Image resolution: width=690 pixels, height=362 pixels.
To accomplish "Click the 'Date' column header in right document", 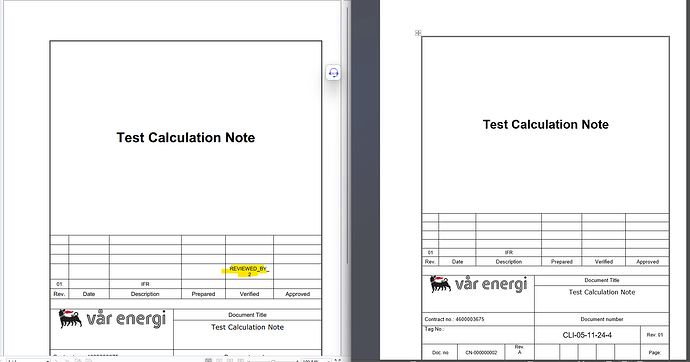I will [457, 261].
